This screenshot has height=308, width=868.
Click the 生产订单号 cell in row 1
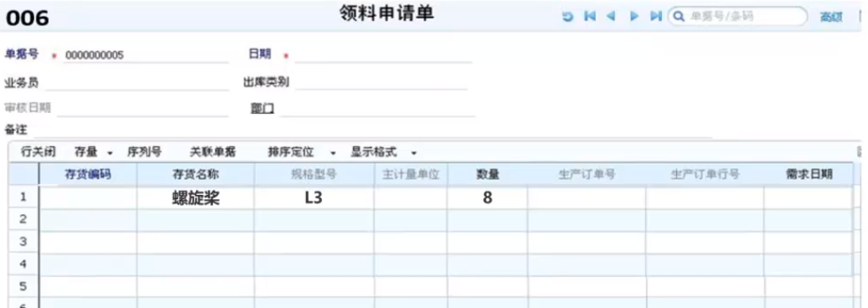(587, 198)
